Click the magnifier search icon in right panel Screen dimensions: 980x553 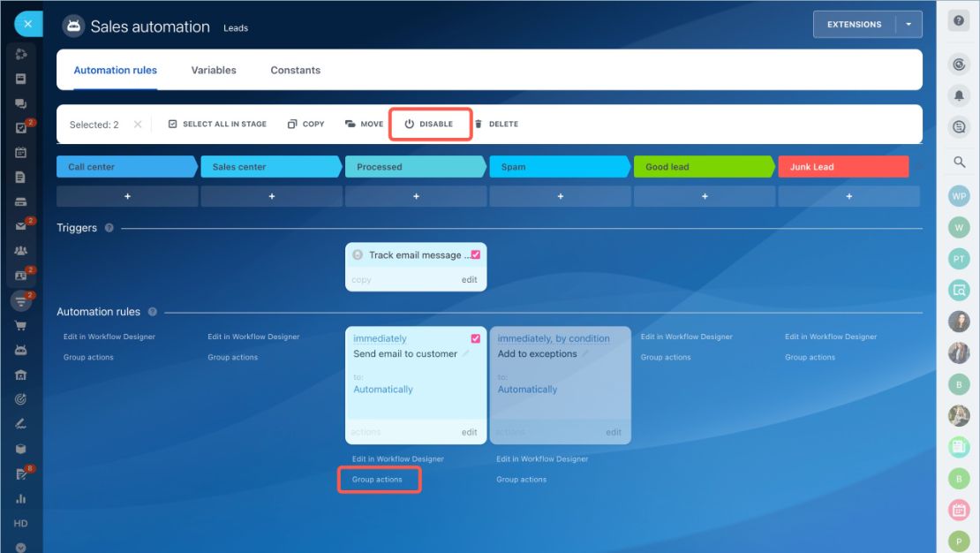pos(959,163)
